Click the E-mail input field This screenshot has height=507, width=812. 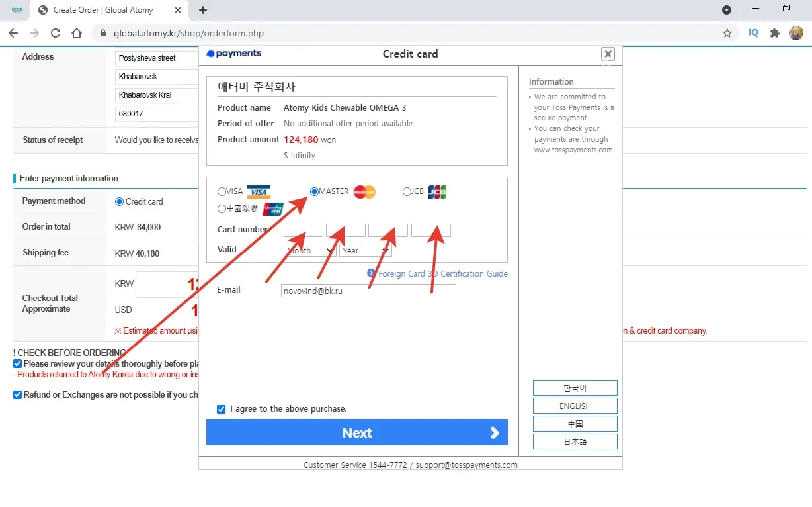click(x=368, y=291)
